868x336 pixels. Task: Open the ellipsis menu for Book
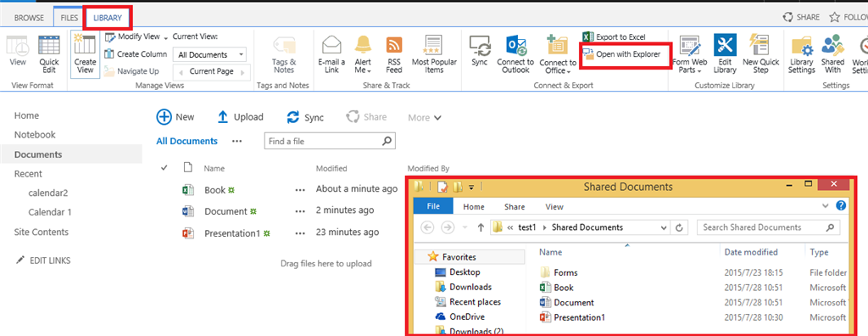[300, 190]
